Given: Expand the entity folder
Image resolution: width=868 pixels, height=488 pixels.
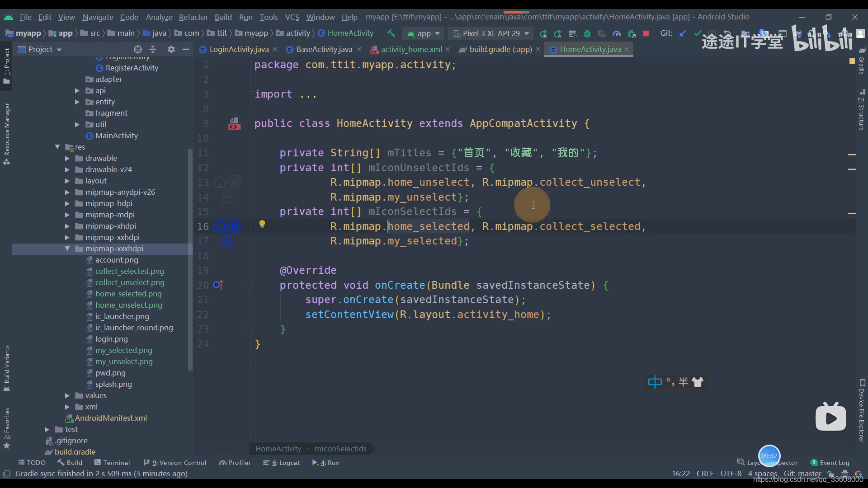Looking at the screenshot, I should 77,102.
